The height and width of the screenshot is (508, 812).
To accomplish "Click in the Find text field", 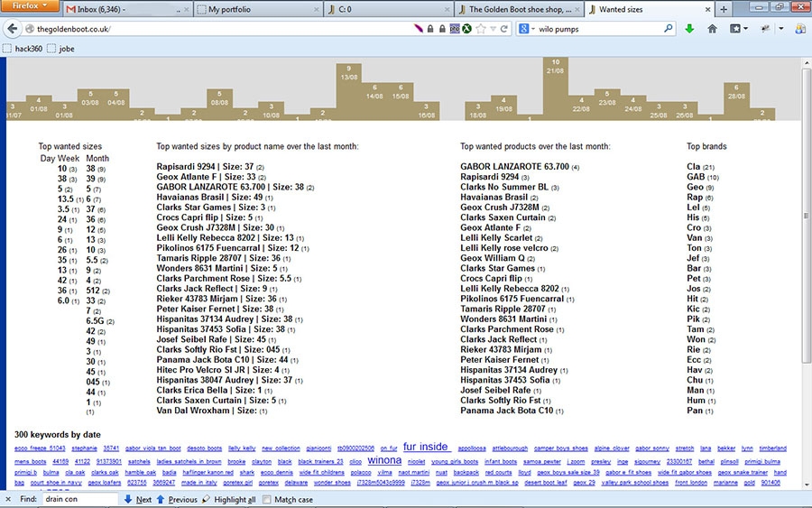I will (80, 499).
